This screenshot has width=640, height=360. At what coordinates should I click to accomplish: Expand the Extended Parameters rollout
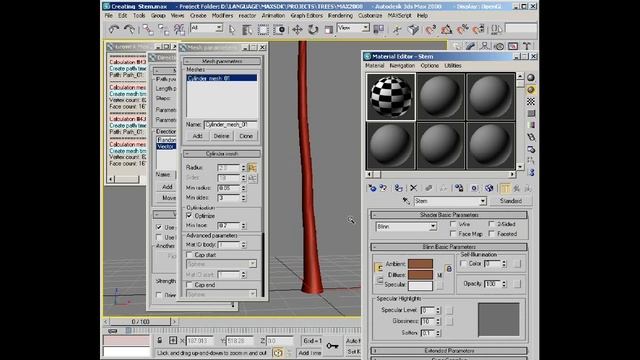[x=449, y=351]
